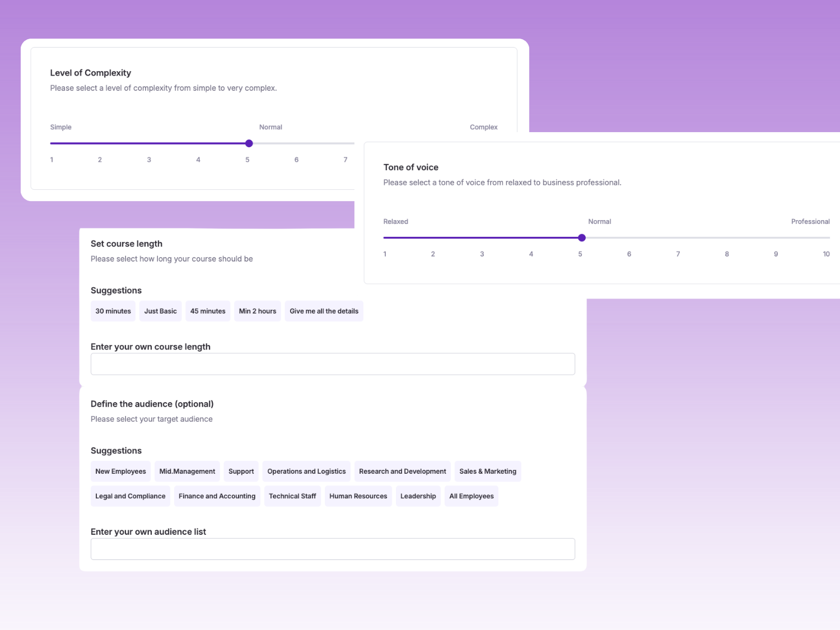Pick 'Legal and Compliance' audience chip
Viewport: 840px width, 630px height.
(130, 496)
